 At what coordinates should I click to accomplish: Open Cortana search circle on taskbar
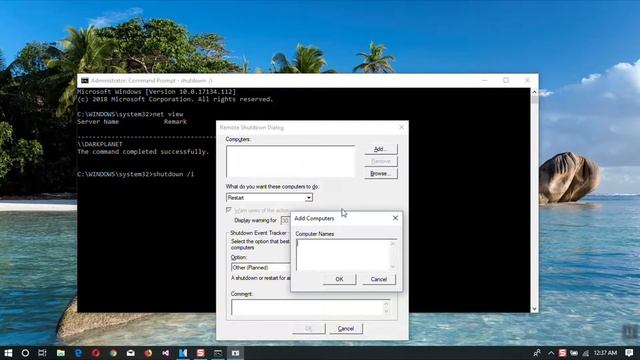click(25, 353)
